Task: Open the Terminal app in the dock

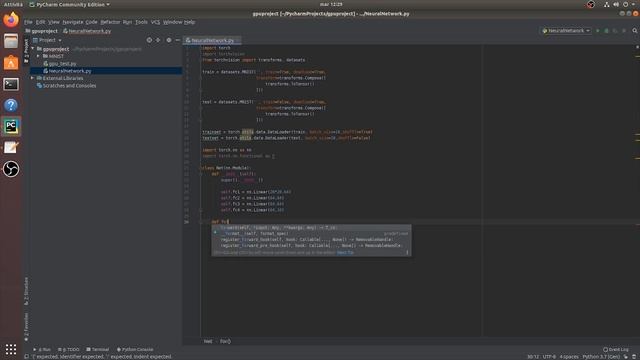Action: 11,84
